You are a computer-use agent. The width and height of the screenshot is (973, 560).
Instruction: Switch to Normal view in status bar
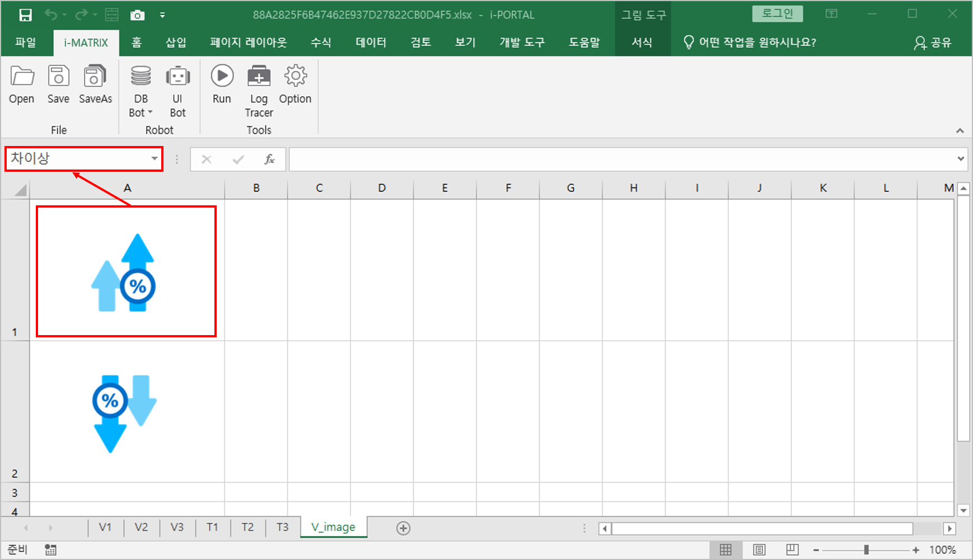pos(726,550)
